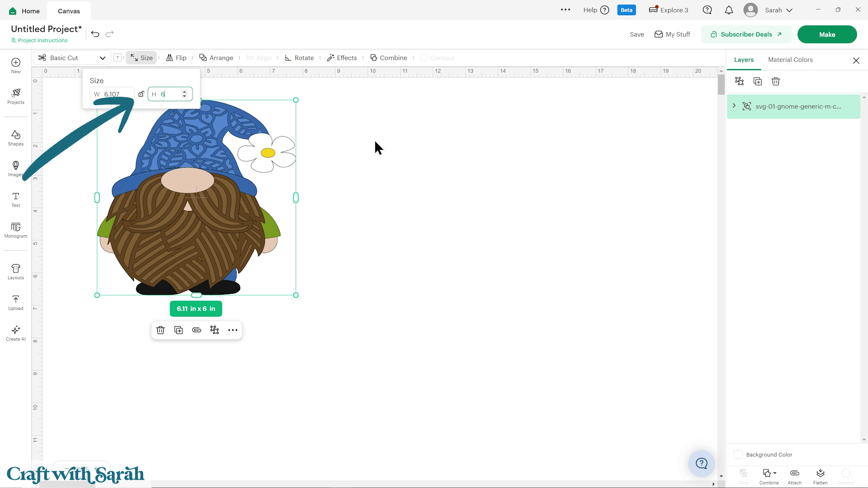This screenshot has width=868, height=488.
Task: Open the Create AI tool
Action: click(x=16, y=333)
